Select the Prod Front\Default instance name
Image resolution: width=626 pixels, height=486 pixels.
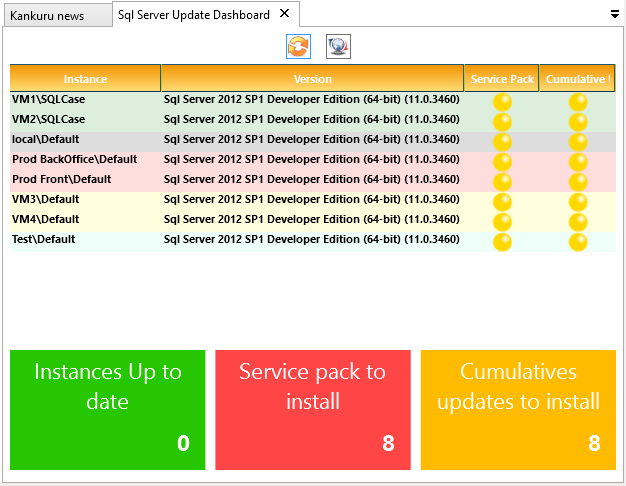point(61,179)
